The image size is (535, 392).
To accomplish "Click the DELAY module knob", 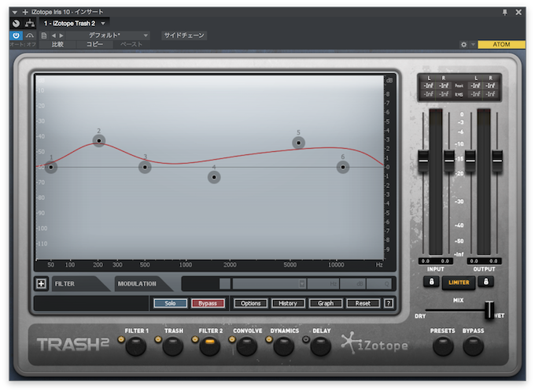I will pyautogui.click(x=321, y=346).
